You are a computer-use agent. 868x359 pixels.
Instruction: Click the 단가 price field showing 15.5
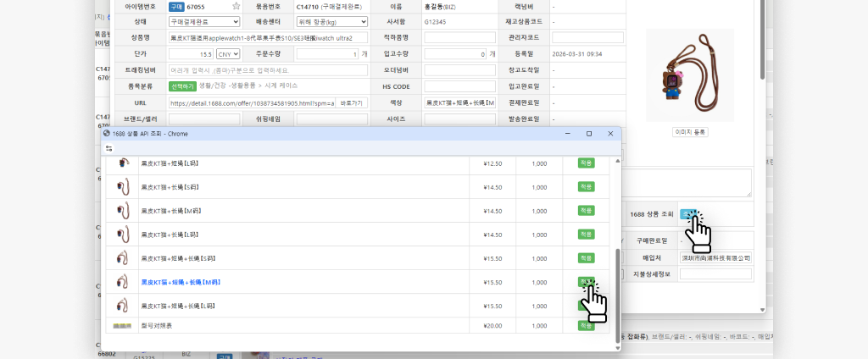point(191,54)
